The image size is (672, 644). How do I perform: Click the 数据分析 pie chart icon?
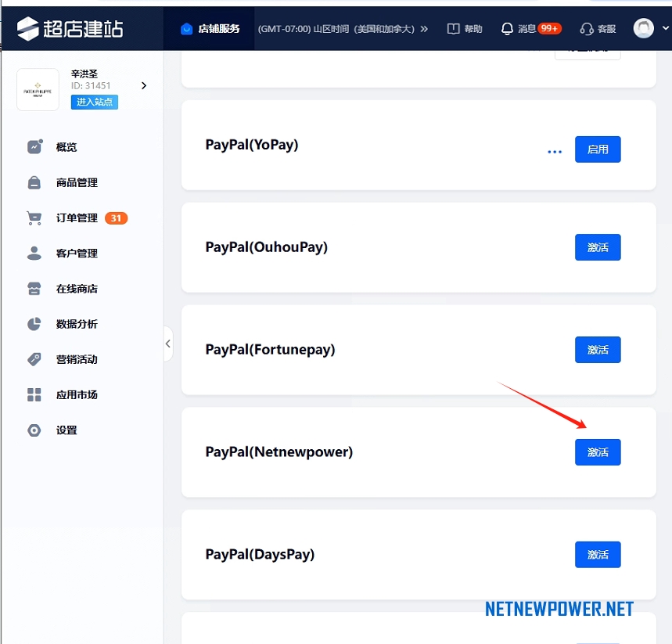(34, 324)
